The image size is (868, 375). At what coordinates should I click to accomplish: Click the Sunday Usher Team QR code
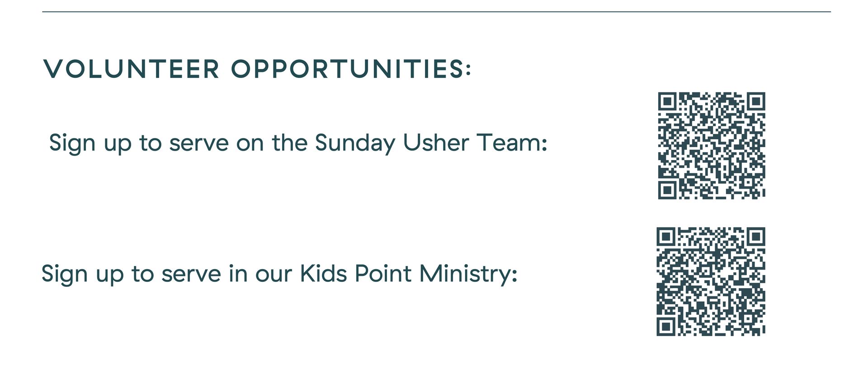tap(712, 146)
